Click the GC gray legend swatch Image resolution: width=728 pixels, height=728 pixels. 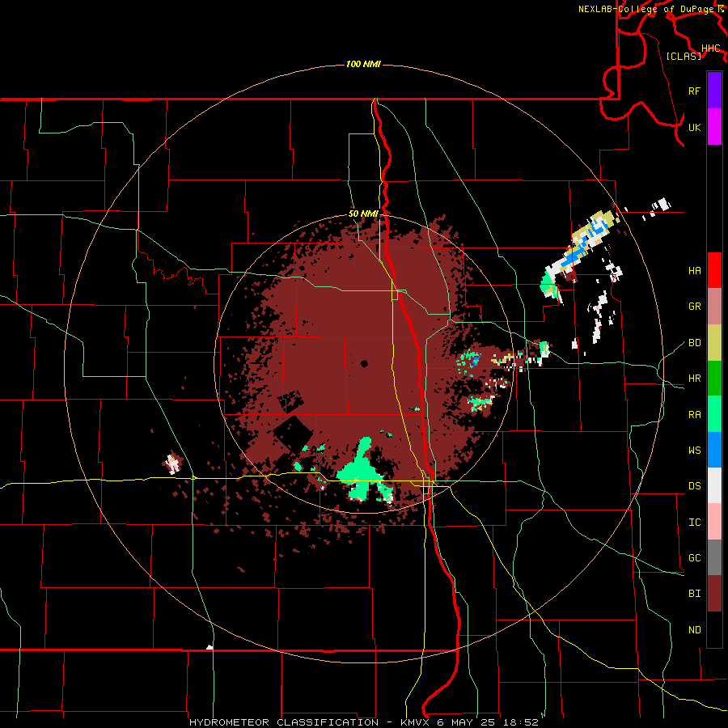714,557
